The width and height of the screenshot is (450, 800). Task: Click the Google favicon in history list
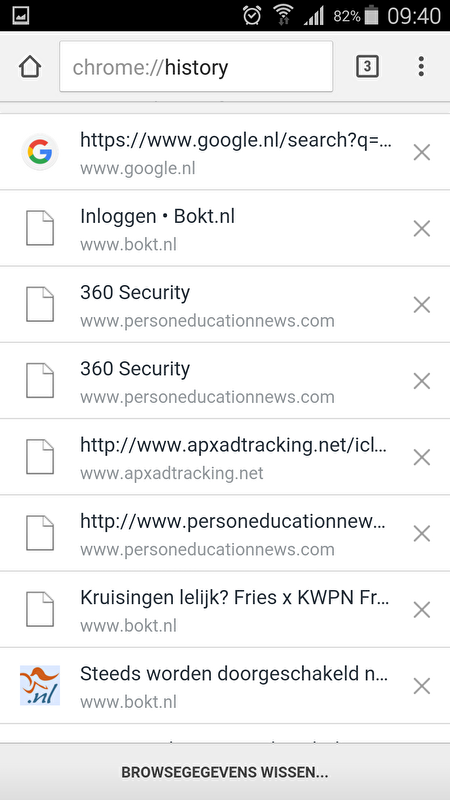(40, 152)
